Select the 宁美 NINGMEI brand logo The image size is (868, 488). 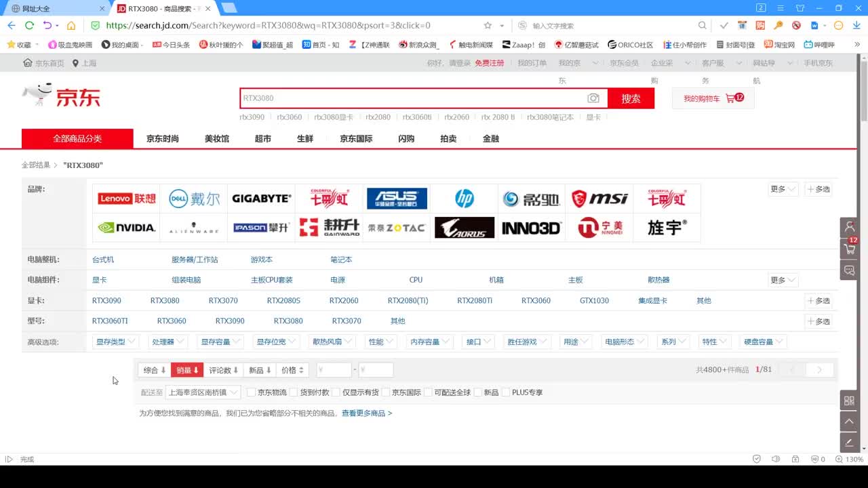599,228
